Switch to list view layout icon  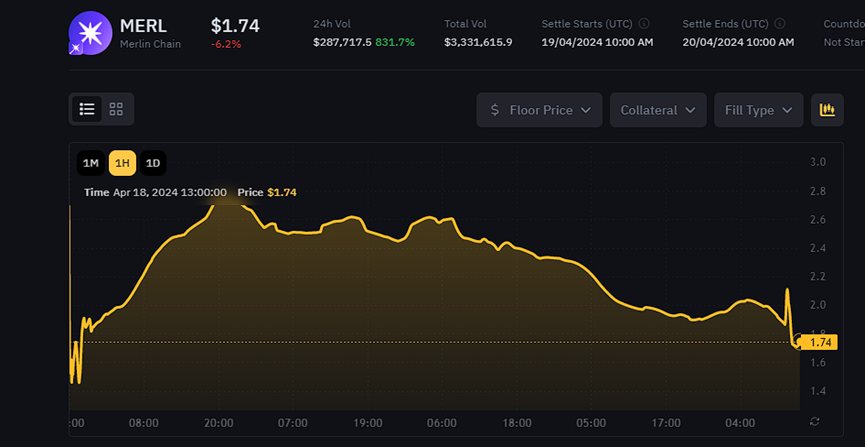(88, 109)
